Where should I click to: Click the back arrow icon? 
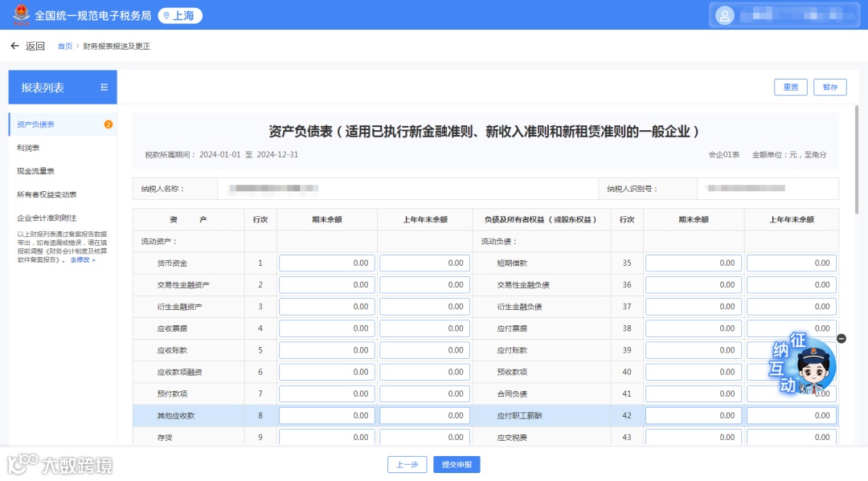pyautogui.click(x=15, y=46)
